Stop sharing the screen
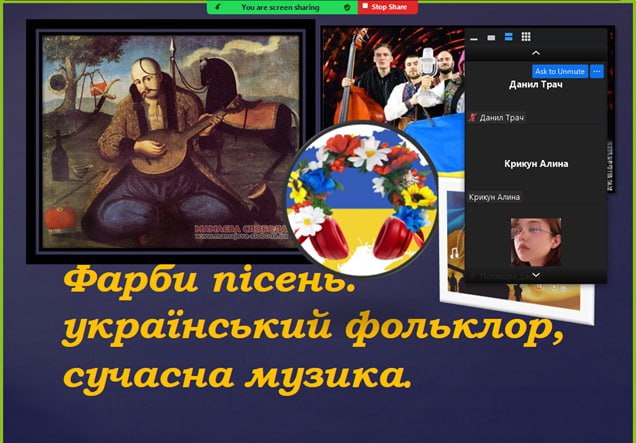636x443 pixels. [388, 7]
